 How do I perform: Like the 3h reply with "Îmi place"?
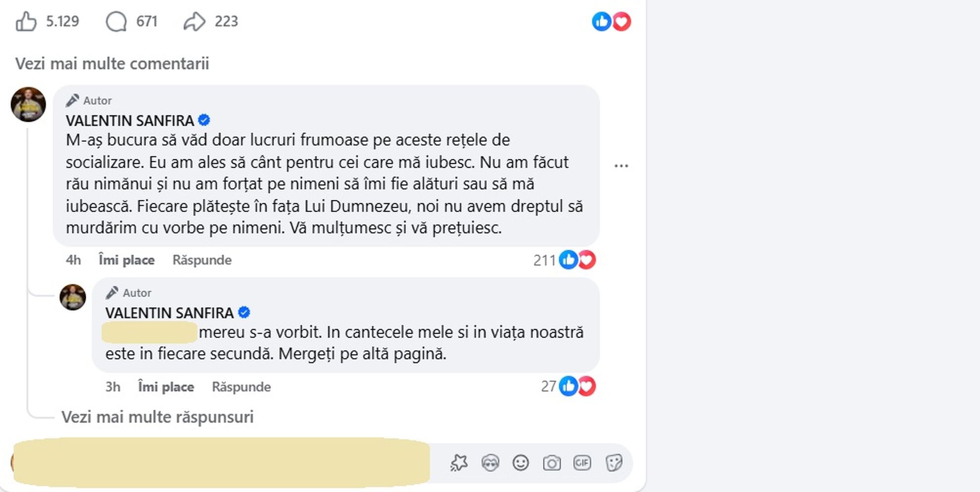[x=166, y=387]
